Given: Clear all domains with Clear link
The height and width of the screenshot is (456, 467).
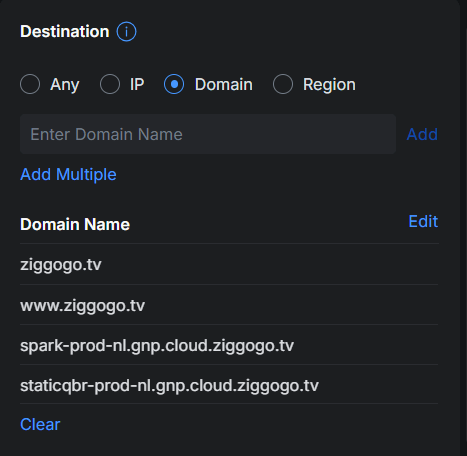Looking at the screenshot, I should tap(40, 424).
